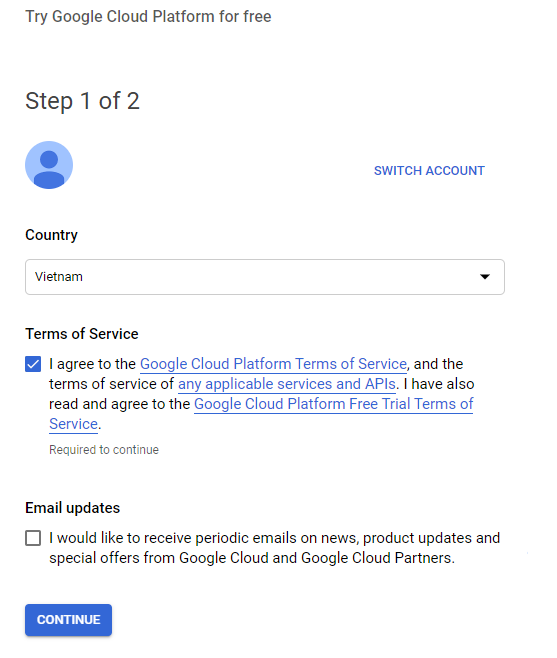Uncheck the Terms of Service agreement checkbox
Viewport: 557px width, 658px height.
tap(33, 364)
